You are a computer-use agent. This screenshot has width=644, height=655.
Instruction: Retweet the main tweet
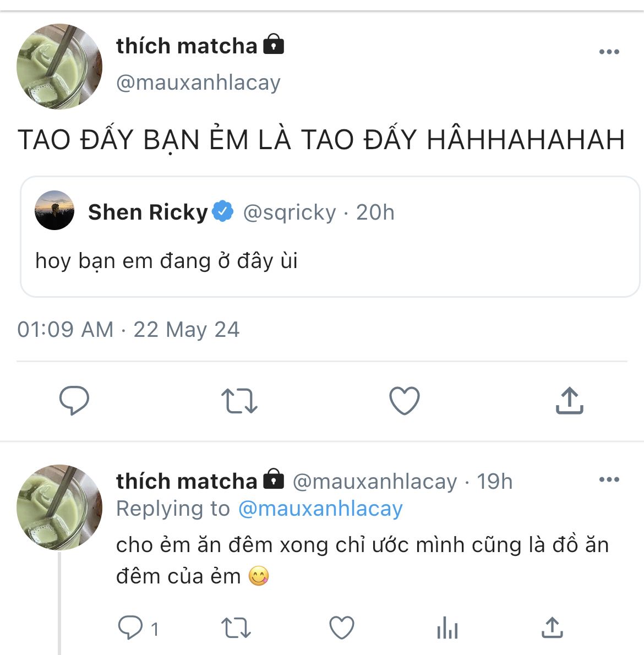239,400
